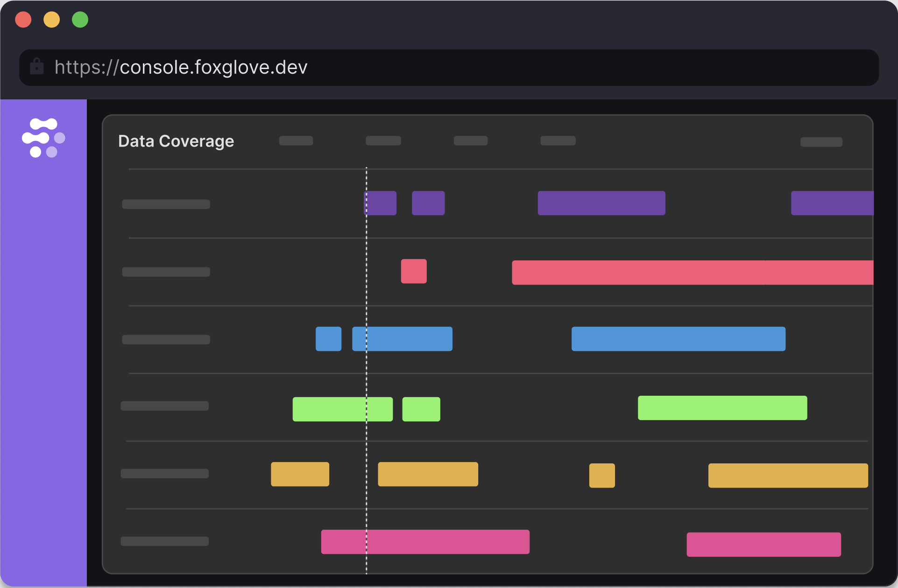Expand the first header pill next to Data Coverage
Viewport: 898px width, 588px height.
296,140
